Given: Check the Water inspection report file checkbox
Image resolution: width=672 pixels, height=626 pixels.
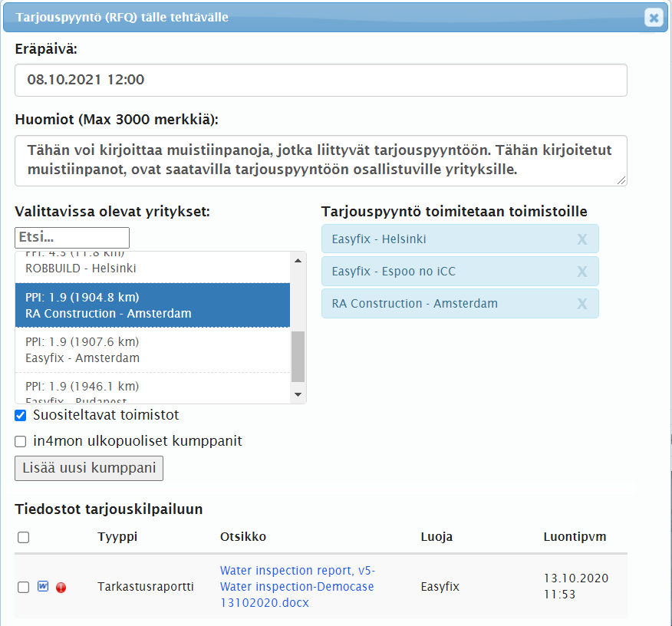Looking at the screenshot, I should click(23, 587).
